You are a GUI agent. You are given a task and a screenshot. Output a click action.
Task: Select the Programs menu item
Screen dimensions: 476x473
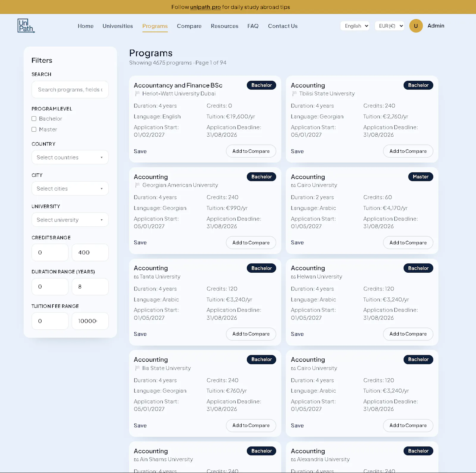[155, 26]
